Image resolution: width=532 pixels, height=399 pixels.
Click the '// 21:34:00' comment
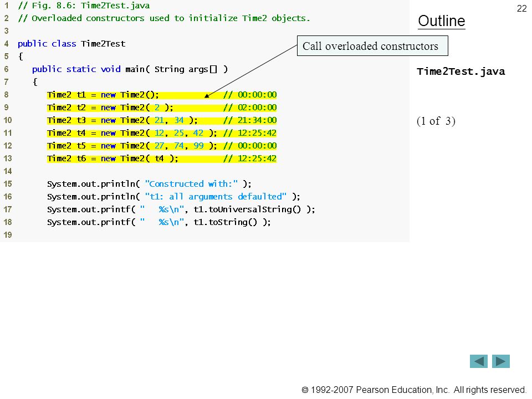point(250,120)
